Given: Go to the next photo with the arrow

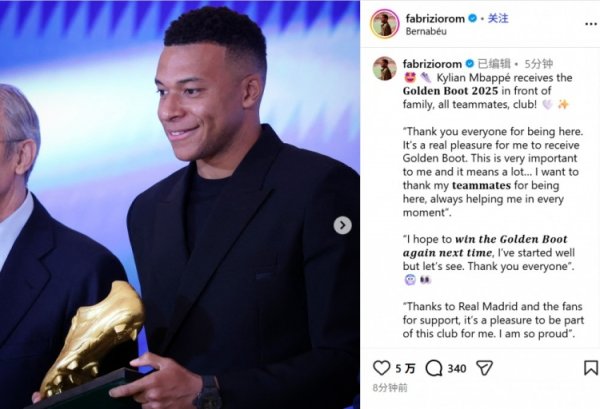Looking at the screenshot, I should click(x=342, y=225).
